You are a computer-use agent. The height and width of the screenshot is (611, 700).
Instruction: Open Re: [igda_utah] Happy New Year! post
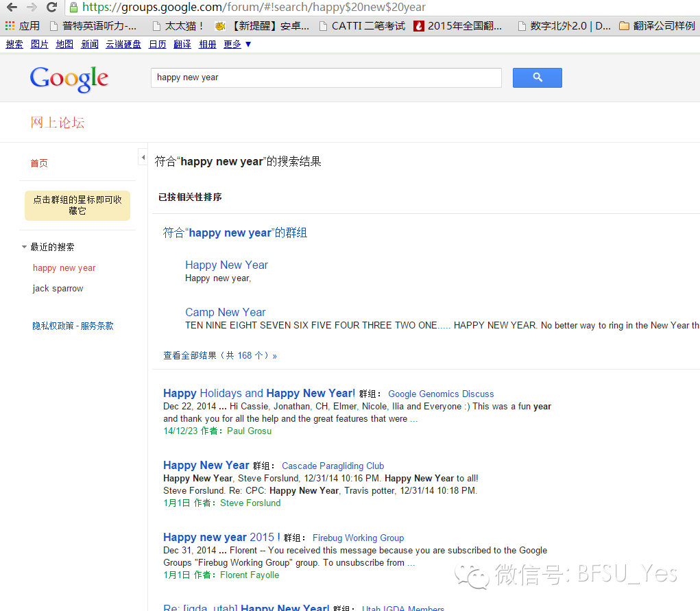[246, 608]
